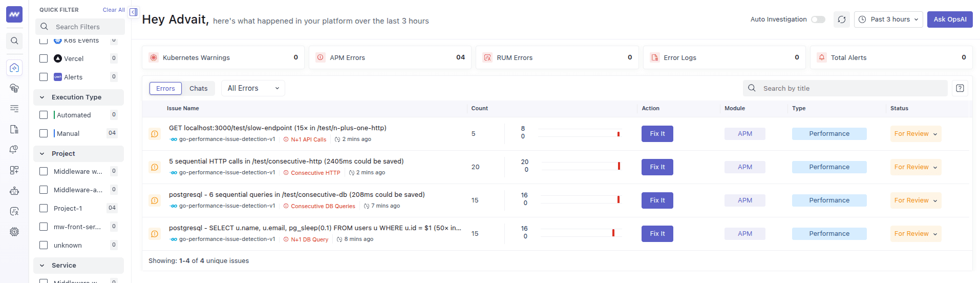Screen dimensions: 980x283
Task: Select the OpsAI home sidebar icon
Action: click(x=14, y=68)
